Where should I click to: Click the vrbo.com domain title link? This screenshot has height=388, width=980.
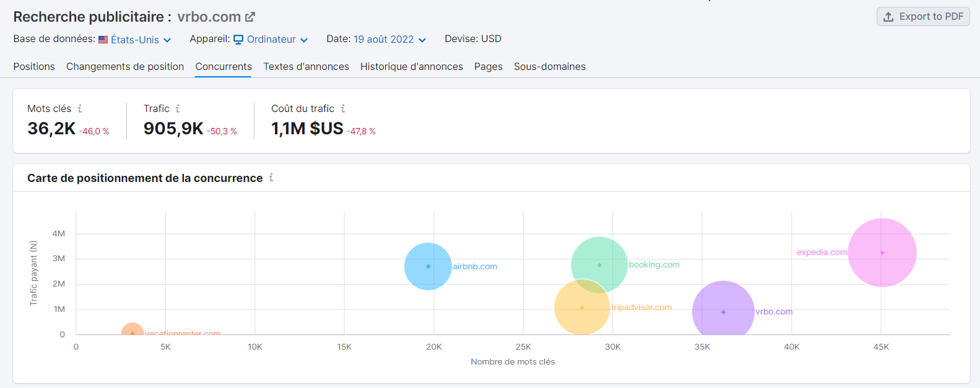tap(209, 17)
